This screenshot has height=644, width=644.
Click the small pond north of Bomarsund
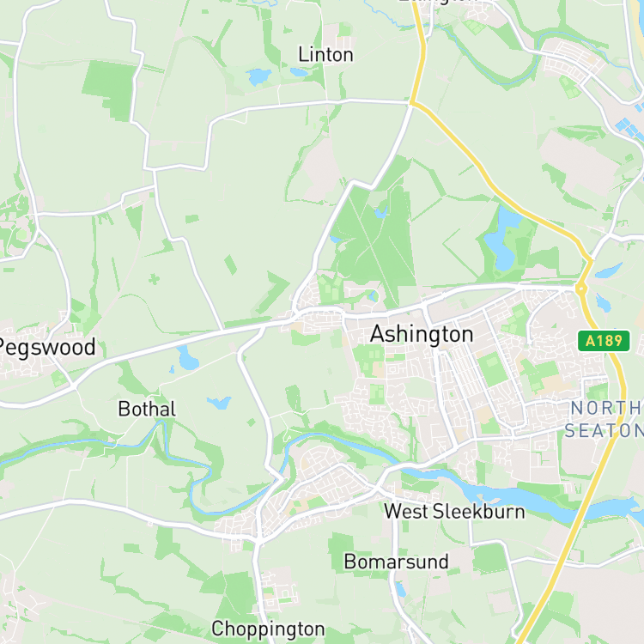tap(400, 590)
